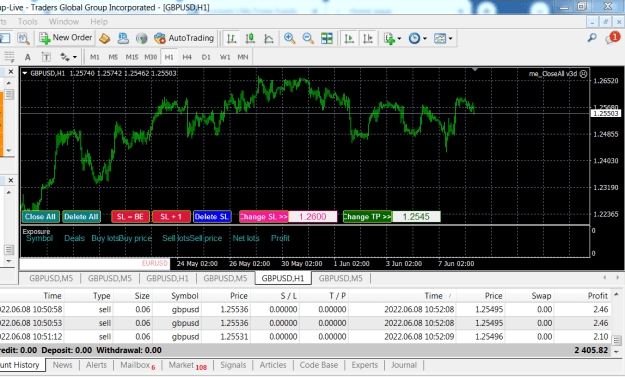Select the Arrows drawing tool icon
The height and width of the screenshot is (377, 625).
coord(65,57)
